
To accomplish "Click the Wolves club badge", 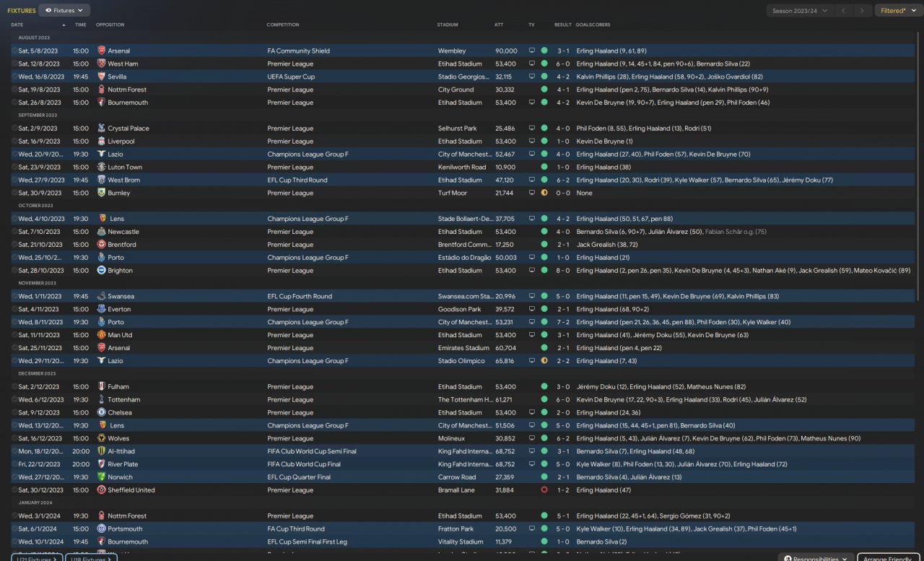I will (x=101, y=438).
